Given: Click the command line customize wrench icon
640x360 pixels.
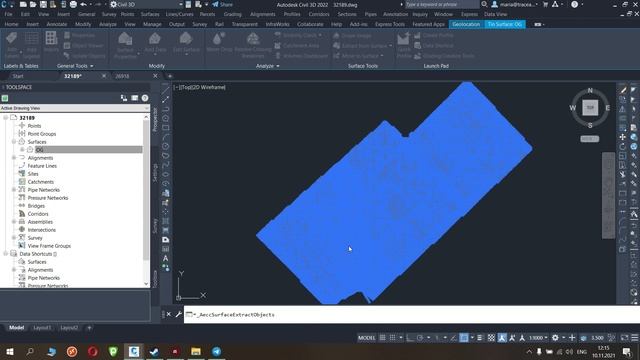Looking at the screenshot, I should pos(178,314).
